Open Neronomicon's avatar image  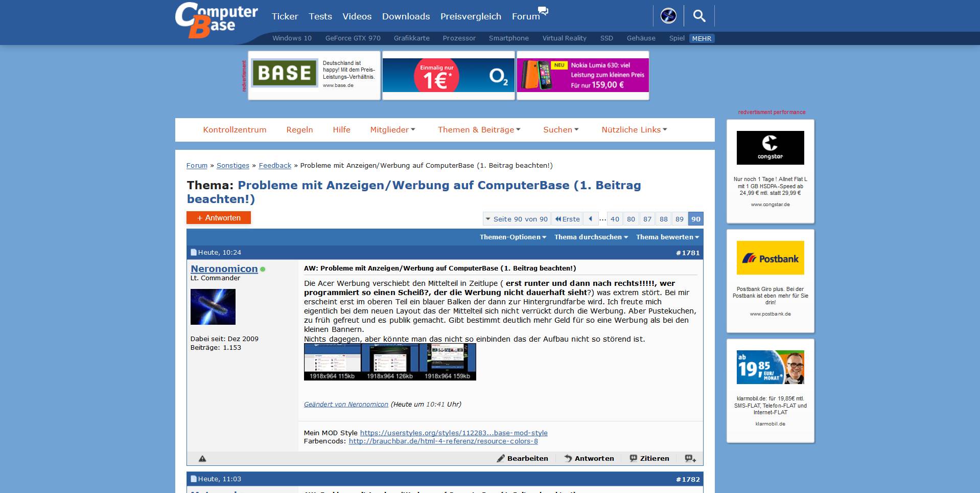tap(213, 307)
